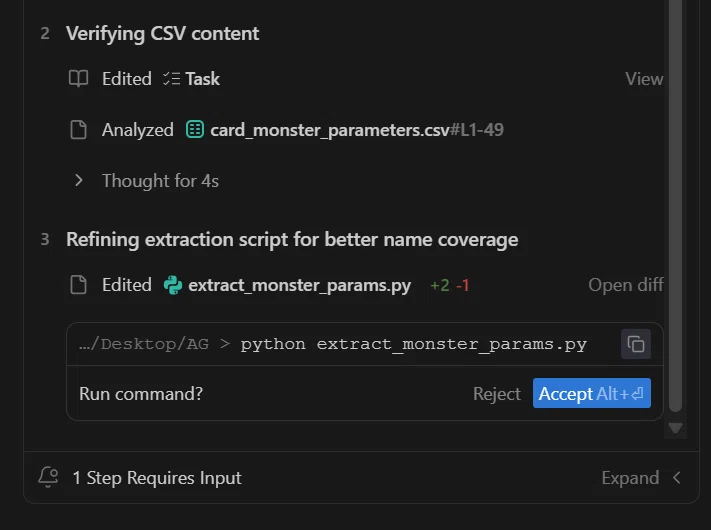Open diff for extract_monster_params.py
The height and width of the screenshot is (530, 711).
pyautogui.click(x=626, y=285)
